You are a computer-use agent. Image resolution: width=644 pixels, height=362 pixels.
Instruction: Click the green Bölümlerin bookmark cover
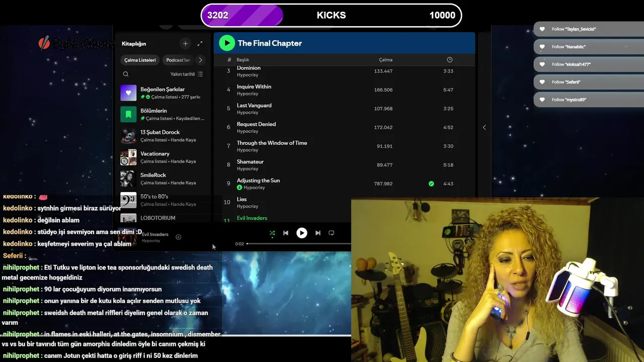point(128,115)
